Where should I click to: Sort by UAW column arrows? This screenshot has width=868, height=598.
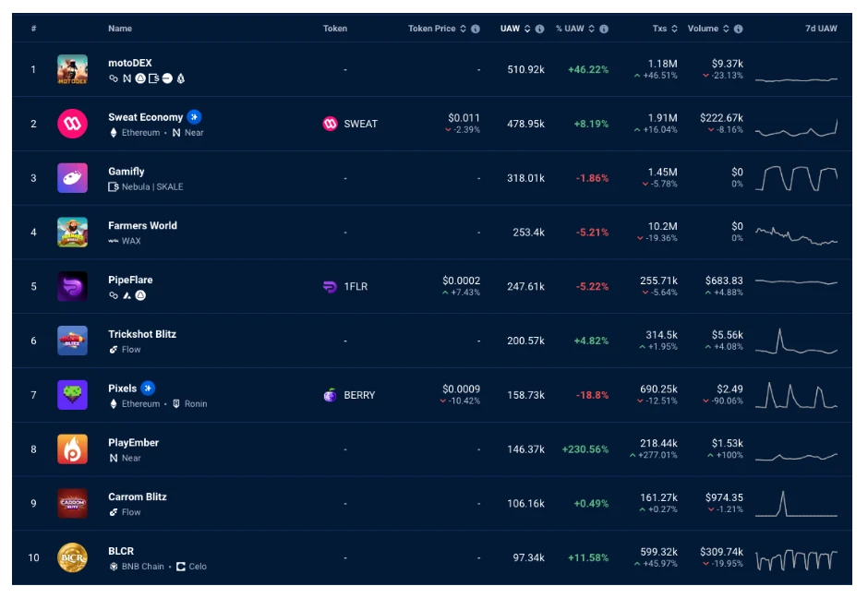click(527, 29)
